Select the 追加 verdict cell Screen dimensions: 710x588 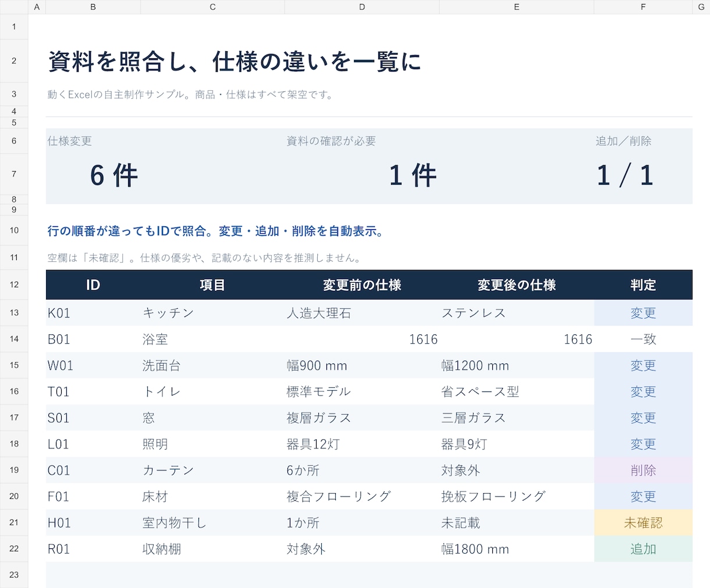coord(643,548)
